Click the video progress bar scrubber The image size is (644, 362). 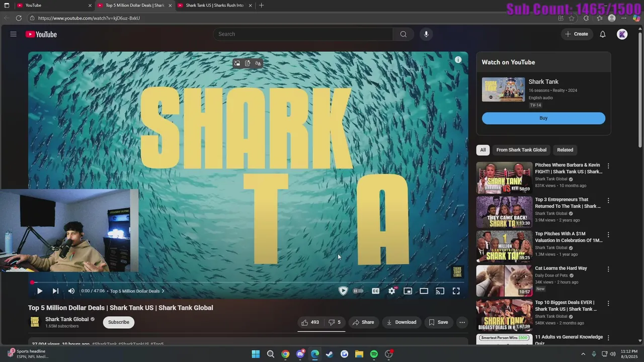[32, 283]
